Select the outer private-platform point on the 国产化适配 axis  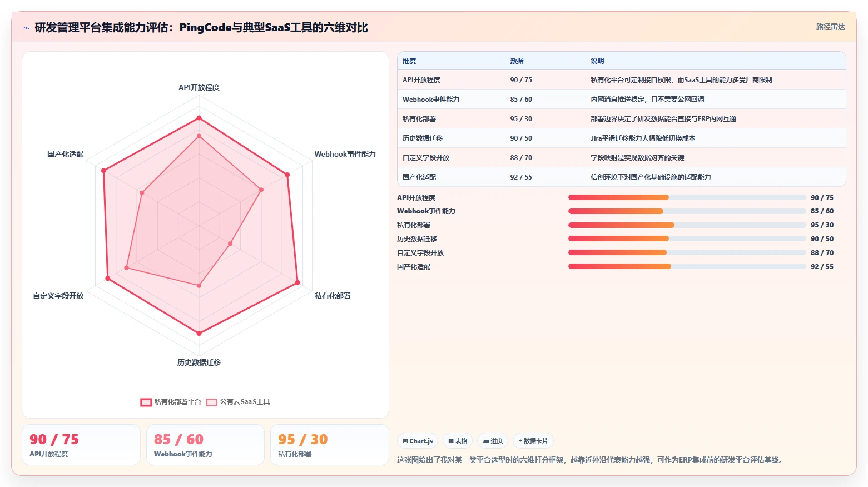click(x=103, y=171)
